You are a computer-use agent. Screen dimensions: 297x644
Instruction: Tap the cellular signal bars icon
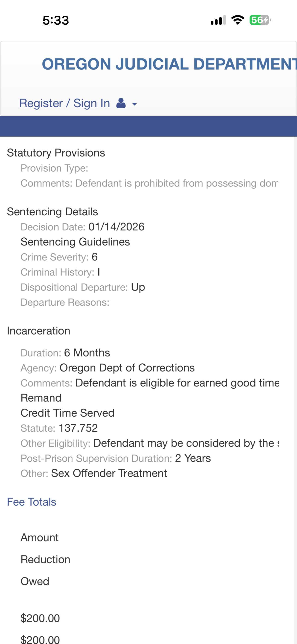(218, 20)
